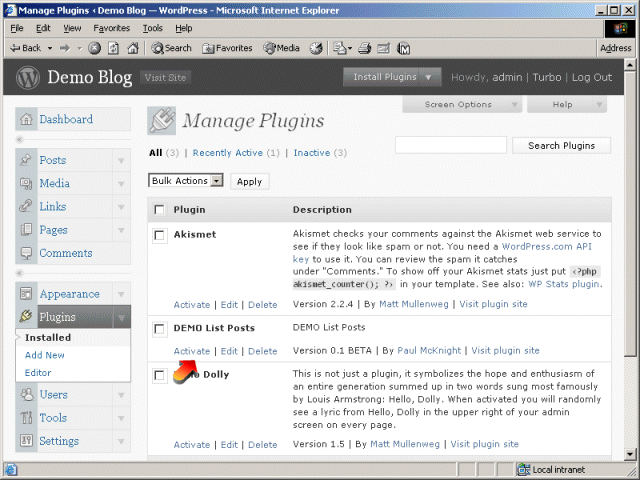Click the Edit page toolbar icon
The width and height of the screenshot is (640, 480).
[x=383, y=48]
